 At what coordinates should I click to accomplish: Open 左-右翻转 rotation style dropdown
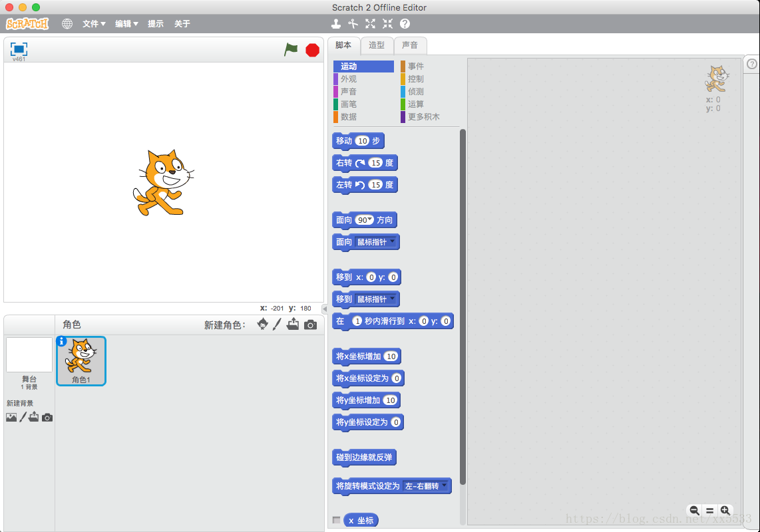tap(426, 485)
